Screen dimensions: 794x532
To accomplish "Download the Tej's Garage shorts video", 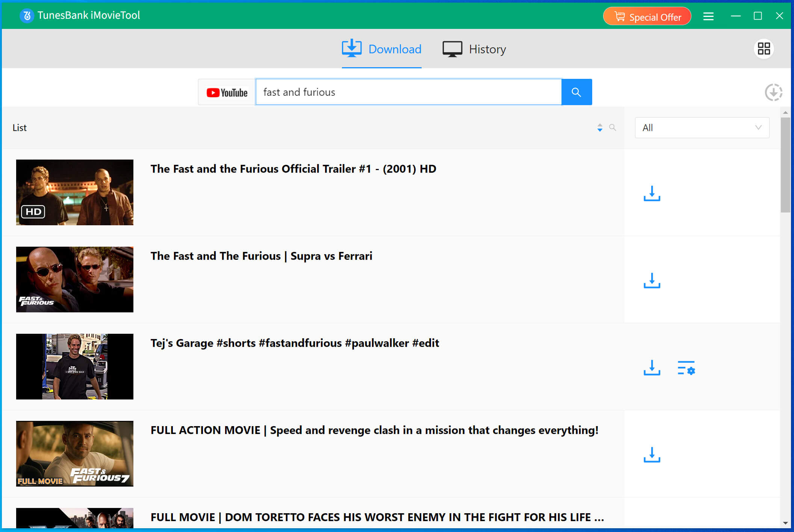I will (652, 368).
